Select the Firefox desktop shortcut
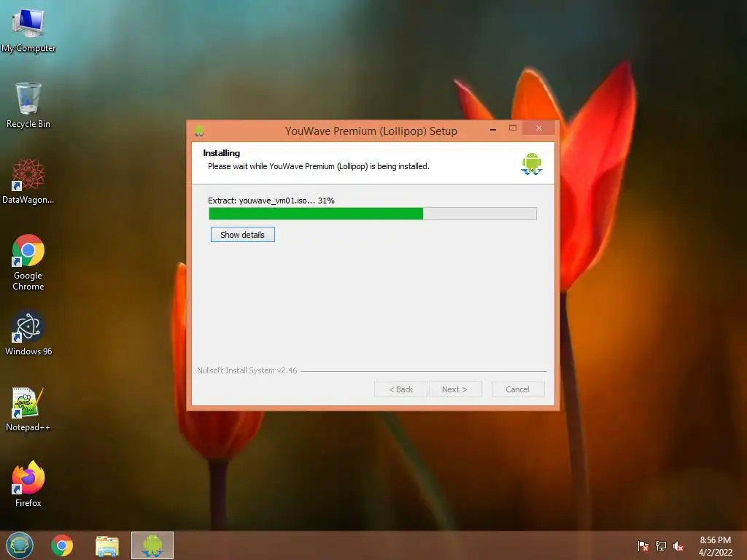The height and width of the screenshot is (560, 747). pyautogui.click(x=28, y=484)
